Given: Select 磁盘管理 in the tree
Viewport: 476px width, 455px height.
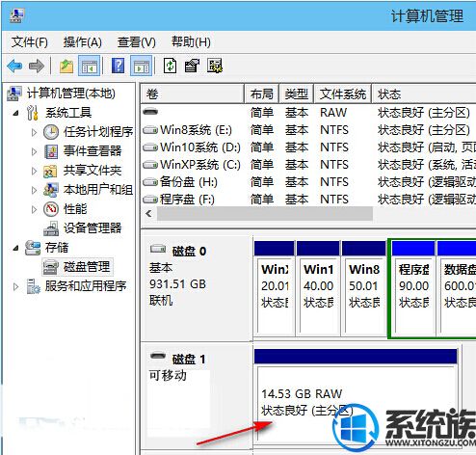Looking at the screenshot, I should [87, 267].
